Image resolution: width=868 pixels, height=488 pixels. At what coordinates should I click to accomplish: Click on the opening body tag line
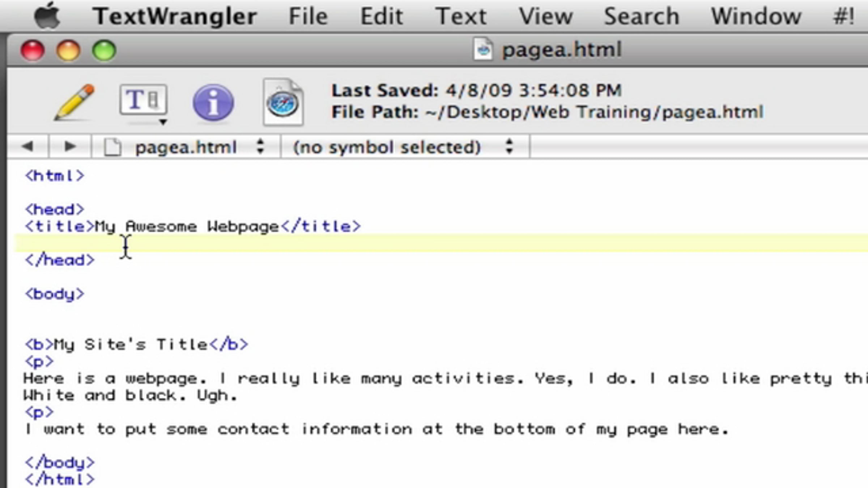55,294
